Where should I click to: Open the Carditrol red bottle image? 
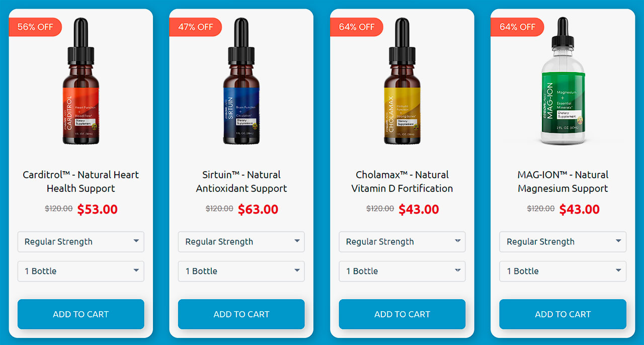80,81
